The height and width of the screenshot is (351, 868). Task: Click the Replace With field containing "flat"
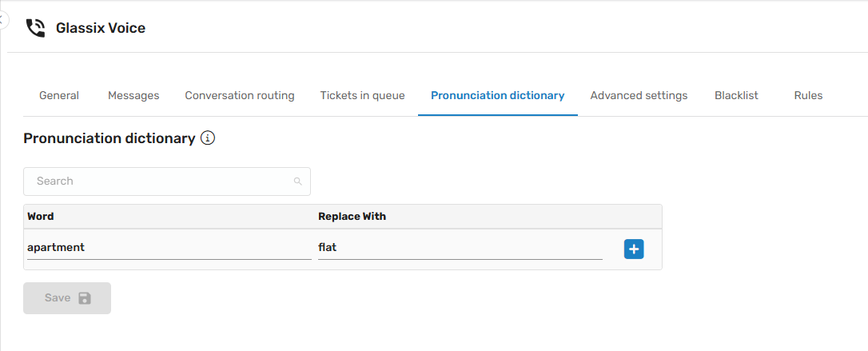[460, 248]
